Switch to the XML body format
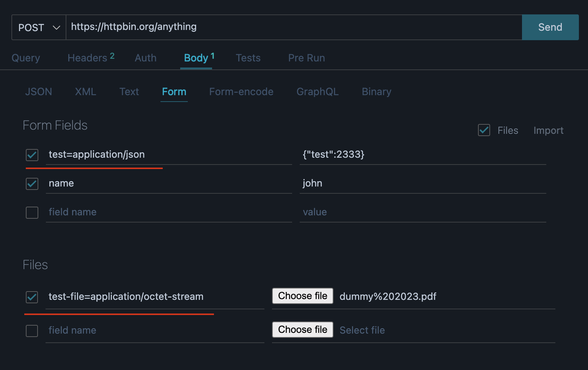588x370 pixels. click(85, 91)
